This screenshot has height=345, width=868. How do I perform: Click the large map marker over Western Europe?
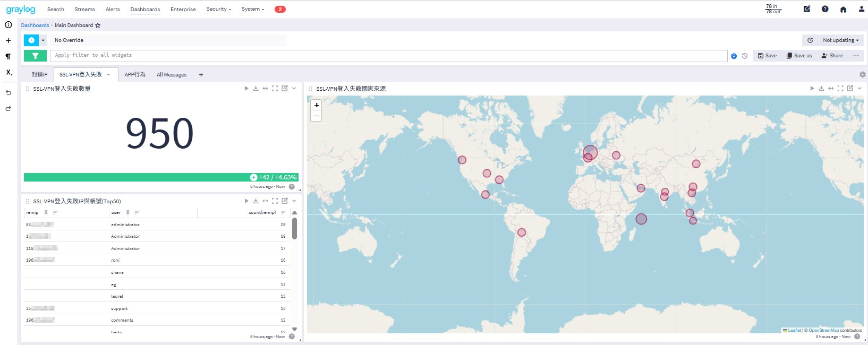point(590,153)
